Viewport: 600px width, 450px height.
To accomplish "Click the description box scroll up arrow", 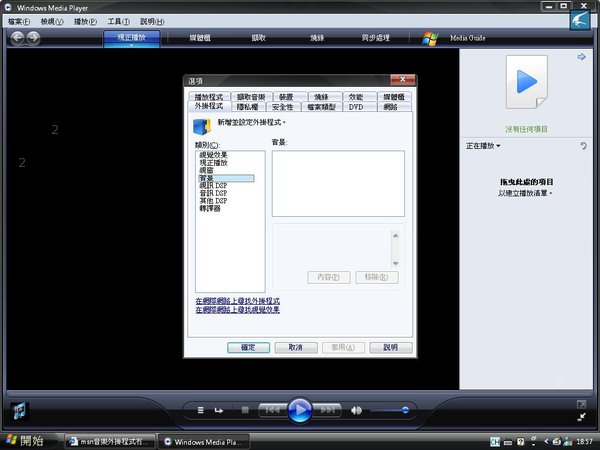I will tap(396, 235).
